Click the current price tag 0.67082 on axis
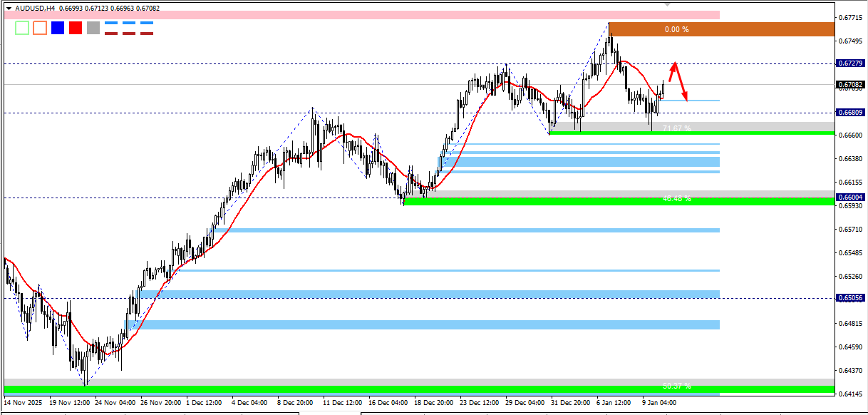Viewport: 868px width, 415px height. [x=852, y=85]
